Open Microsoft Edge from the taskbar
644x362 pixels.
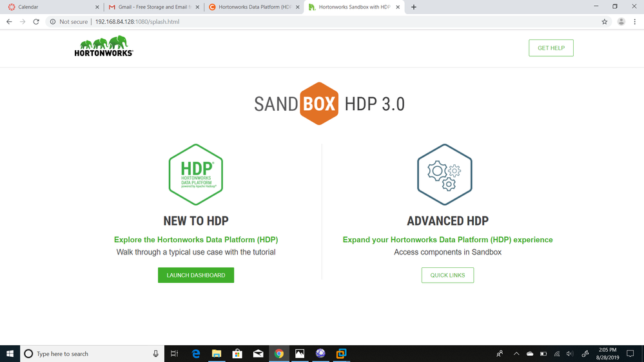coord(196,354)
